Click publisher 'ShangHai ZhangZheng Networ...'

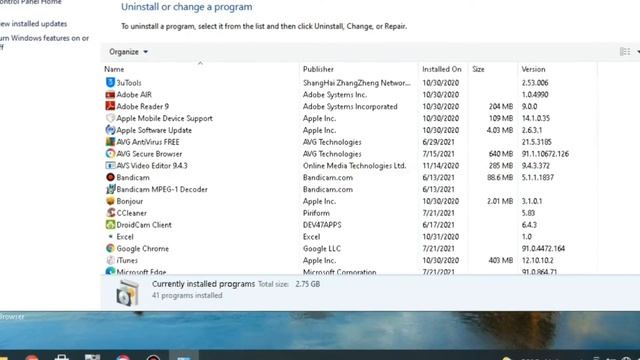point(357,83)
